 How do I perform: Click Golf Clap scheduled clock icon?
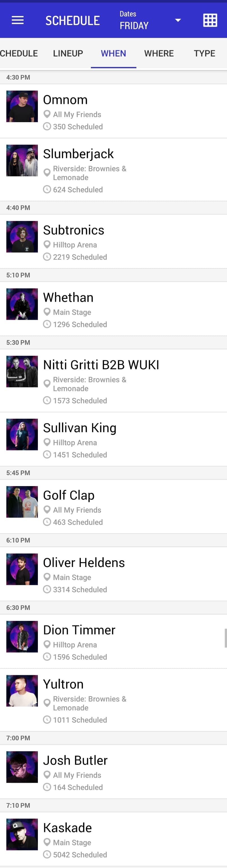[x=47, y=522]
